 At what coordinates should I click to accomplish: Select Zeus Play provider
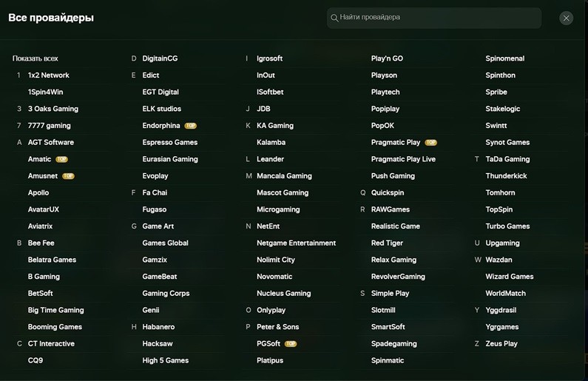point(501,344)
